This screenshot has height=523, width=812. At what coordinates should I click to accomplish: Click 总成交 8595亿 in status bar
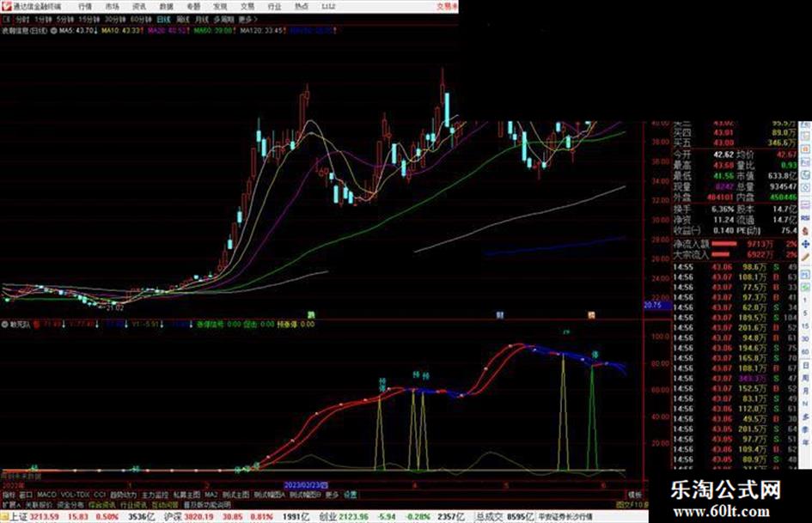[504, 517]
